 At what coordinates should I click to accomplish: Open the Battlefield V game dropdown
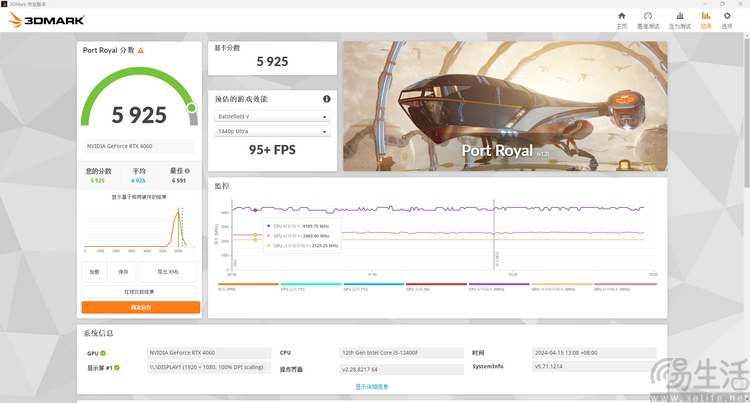pos(272,116)
